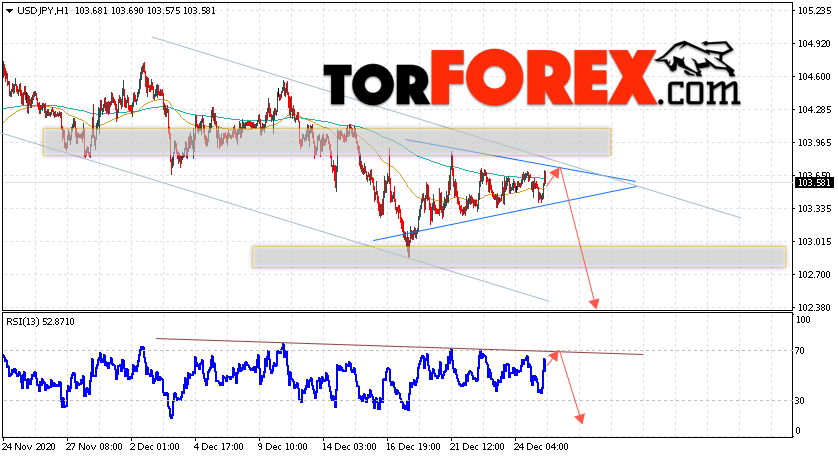Select the OHLC values 103.681 103.690 103.575 103.581
838x458 pixels.
coord(145,11)
